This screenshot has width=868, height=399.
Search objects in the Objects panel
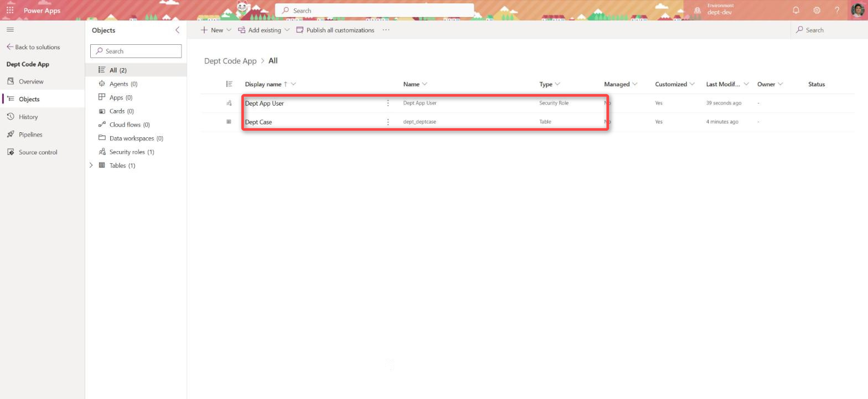[x=136, y=51]
